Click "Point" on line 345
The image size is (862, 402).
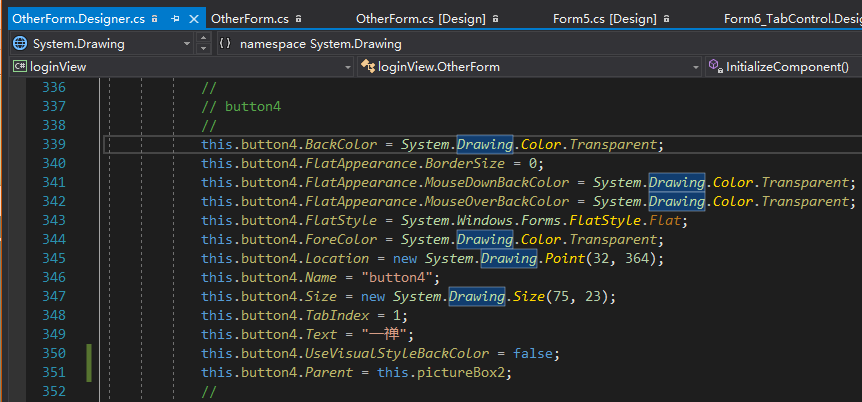pyautogui.click(x=565, y=258)
